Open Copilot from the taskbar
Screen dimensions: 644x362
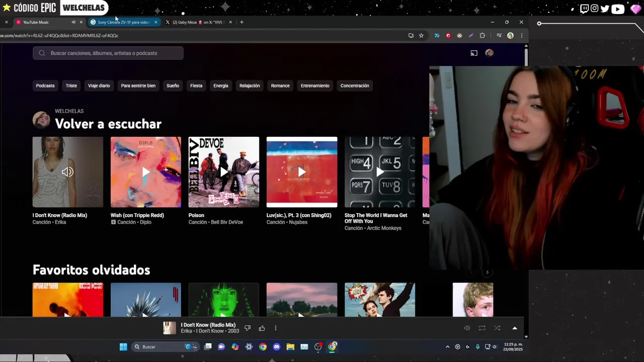[235, 346]
